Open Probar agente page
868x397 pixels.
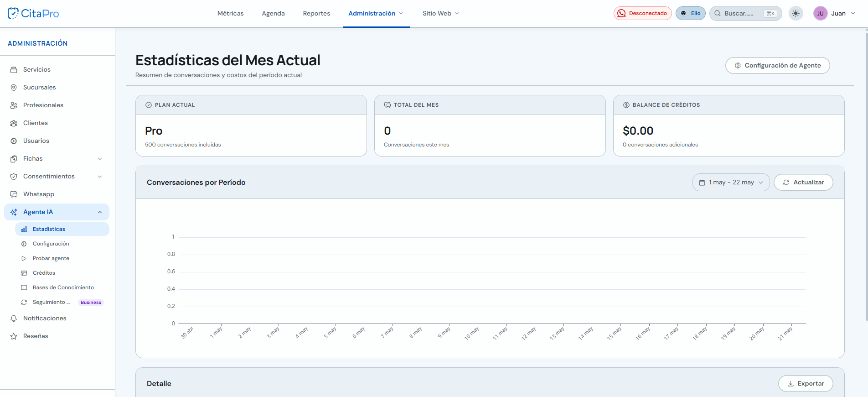point(62,258)
